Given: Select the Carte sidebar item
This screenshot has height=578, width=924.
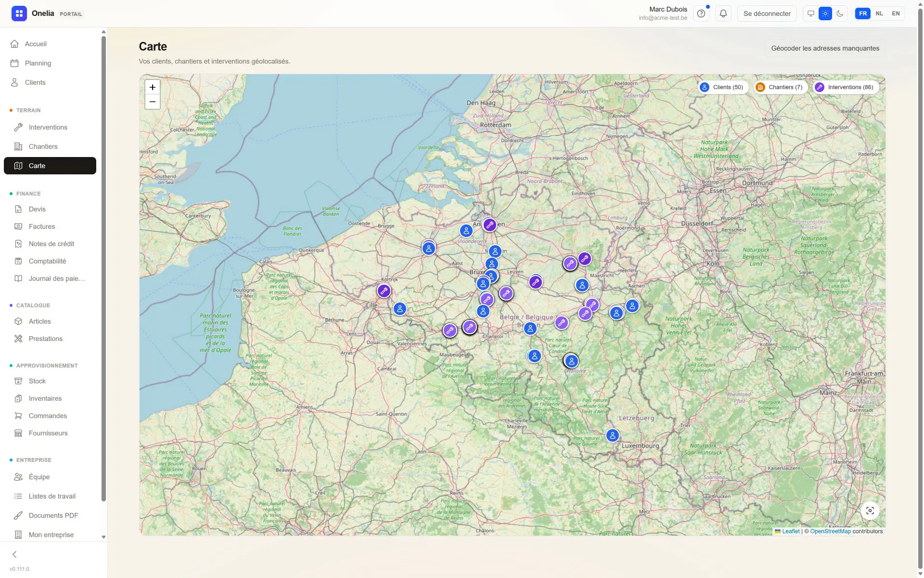Looking at the screenshot, I should [x=50, y=166].
